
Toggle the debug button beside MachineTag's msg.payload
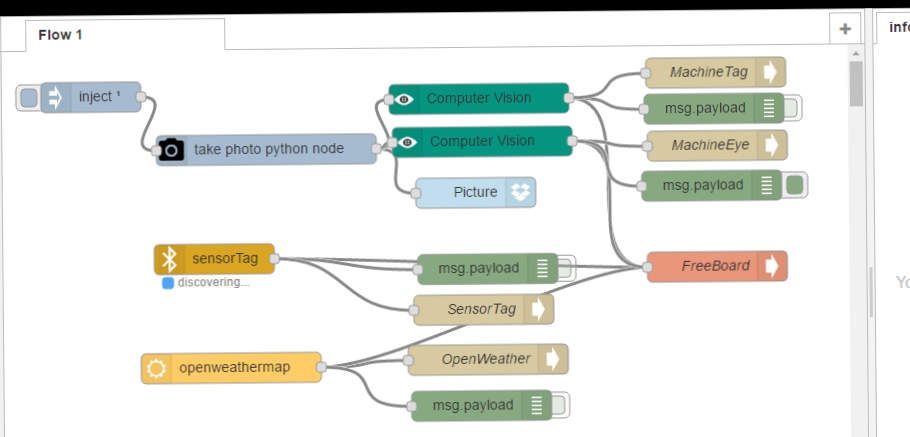[792, 108]
